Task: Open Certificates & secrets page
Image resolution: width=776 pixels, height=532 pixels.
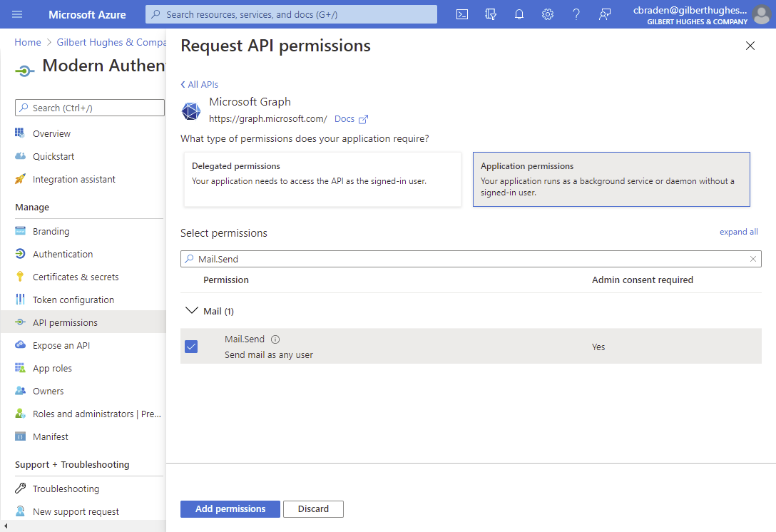Action: click(x=76, y=277)
